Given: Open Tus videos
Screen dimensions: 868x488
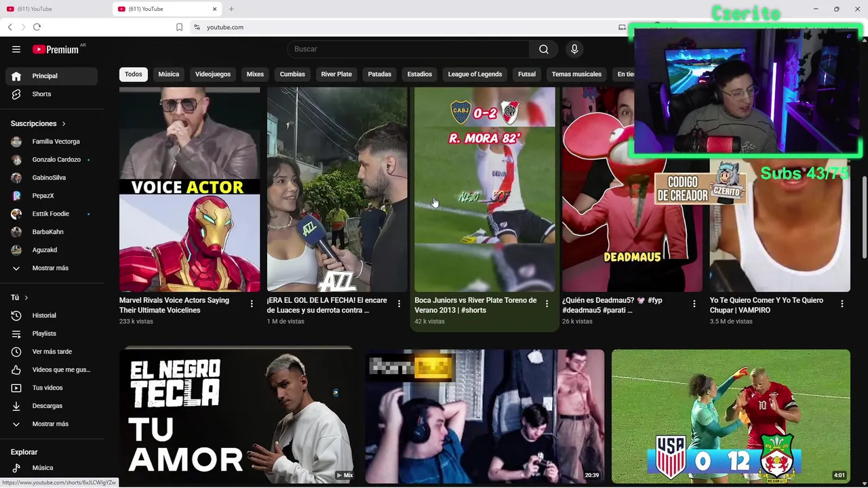Looking at the screenshot, I should [x=52, y=388].
